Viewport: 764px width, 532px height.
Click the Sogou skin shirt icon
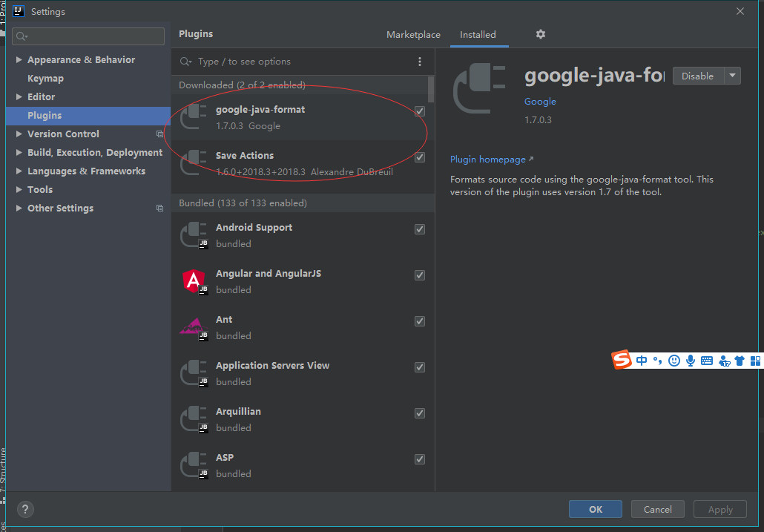[x=740, y=360]
